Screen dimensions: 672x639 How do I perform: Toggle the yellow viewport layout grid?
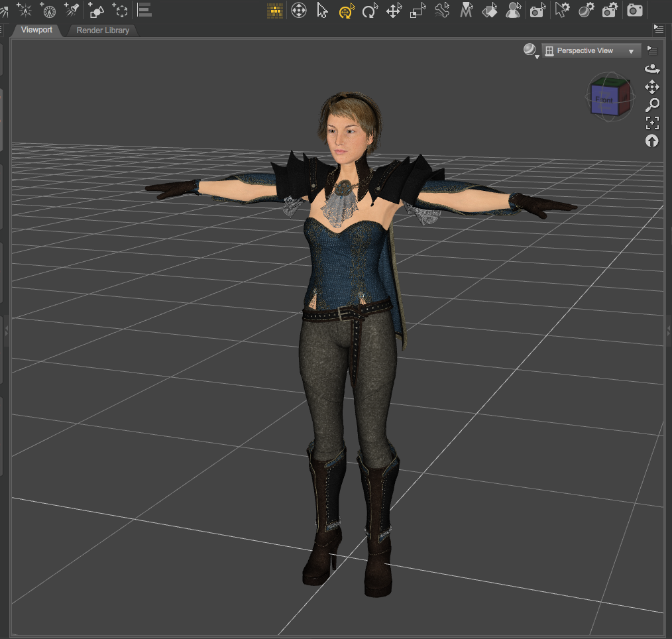(275, 11)
